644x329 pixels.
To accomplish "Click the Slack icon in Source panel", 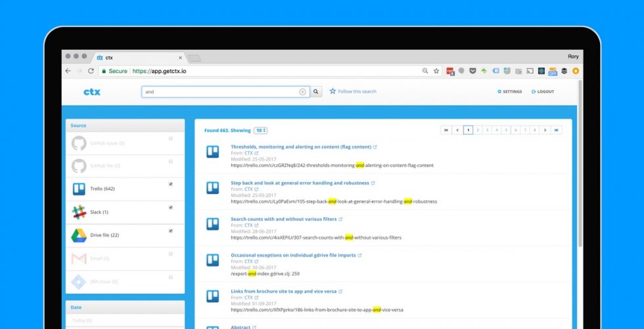I will [79, 212].
